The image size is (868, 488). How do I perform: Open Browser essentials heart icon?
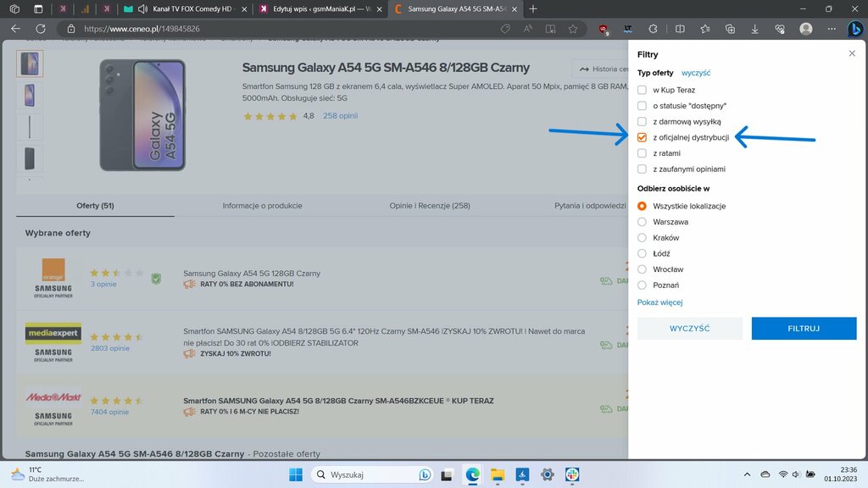click(x=780, y=29)
